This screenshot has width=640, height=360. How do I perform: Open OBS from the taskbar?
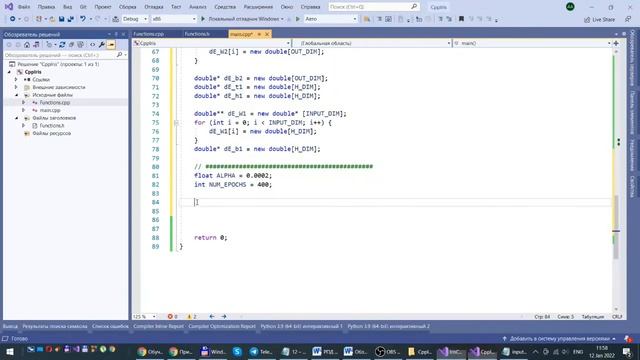tap(387, 351)
